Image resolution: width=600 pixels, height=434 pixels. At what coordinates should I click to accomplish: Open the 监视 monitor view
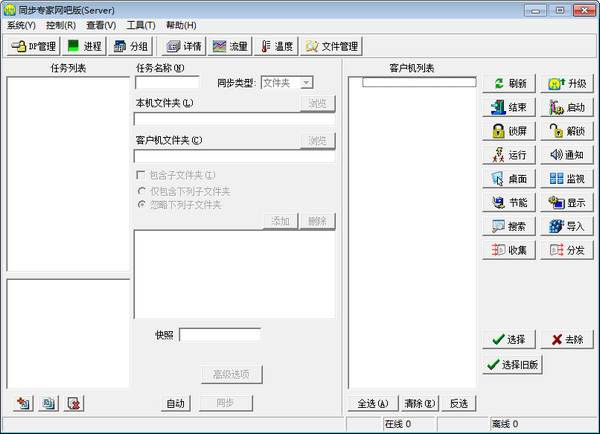[567, 179]
